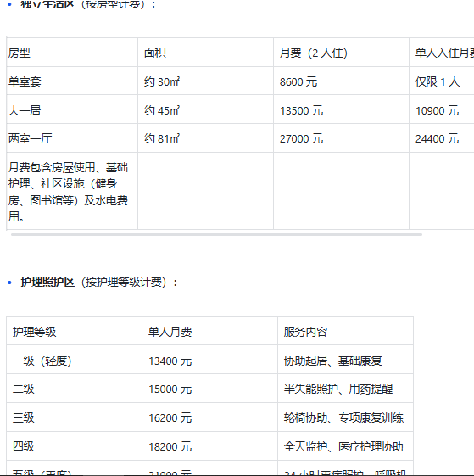Click the '轮椅协助、专项康复训练' cell
This screenshot has width=474, height=476.
point(345,417)
